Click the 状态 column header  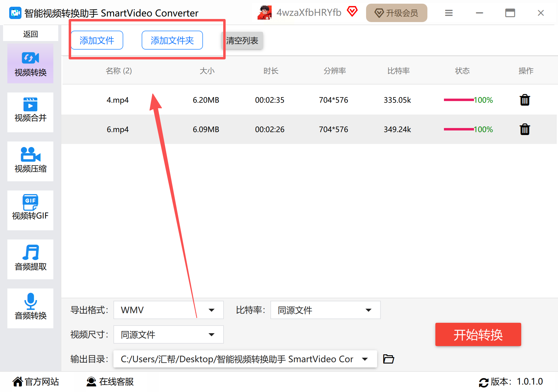[x=462, y=71]
